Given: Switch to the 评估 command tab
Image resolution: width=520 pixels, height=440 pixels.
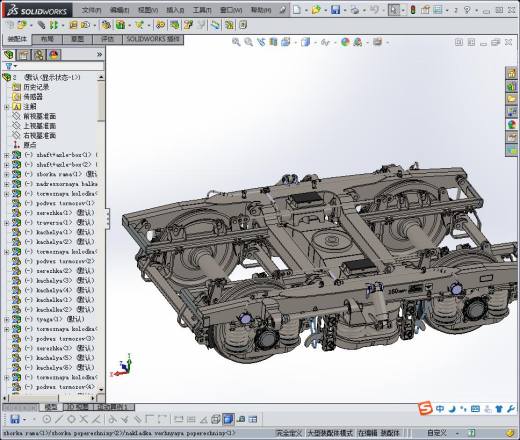Looking at the screenshot, I should click(x=107, y=39).
